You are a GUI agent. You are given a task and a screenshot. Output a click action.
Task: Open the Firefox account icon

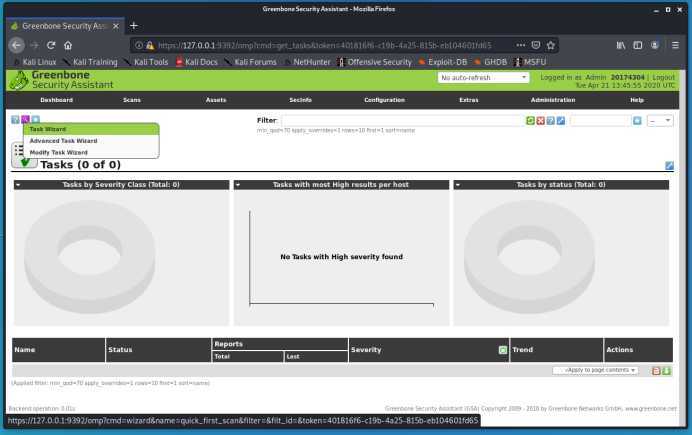(x=654, y=45)
